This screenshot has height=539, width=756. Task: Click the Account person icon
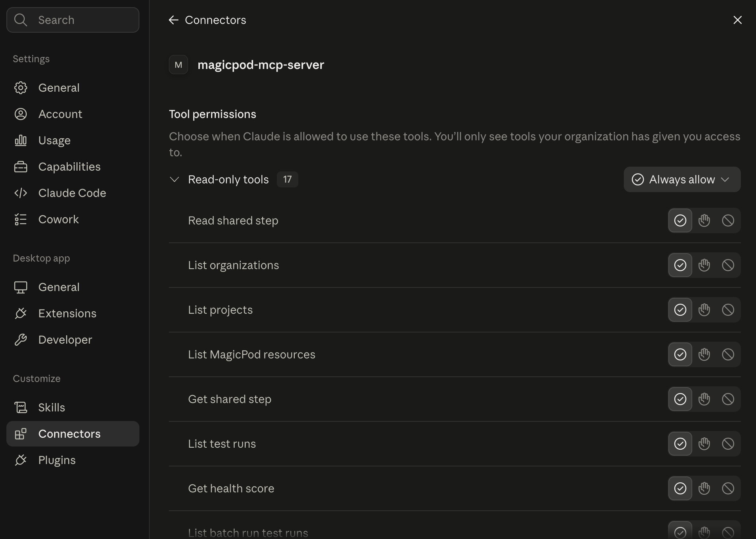pos(21,114)
